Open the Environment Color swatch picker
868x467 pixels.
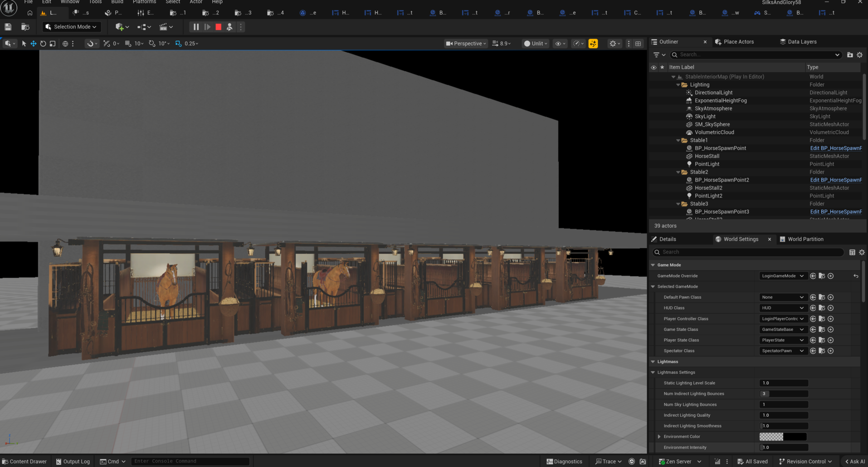783,437
